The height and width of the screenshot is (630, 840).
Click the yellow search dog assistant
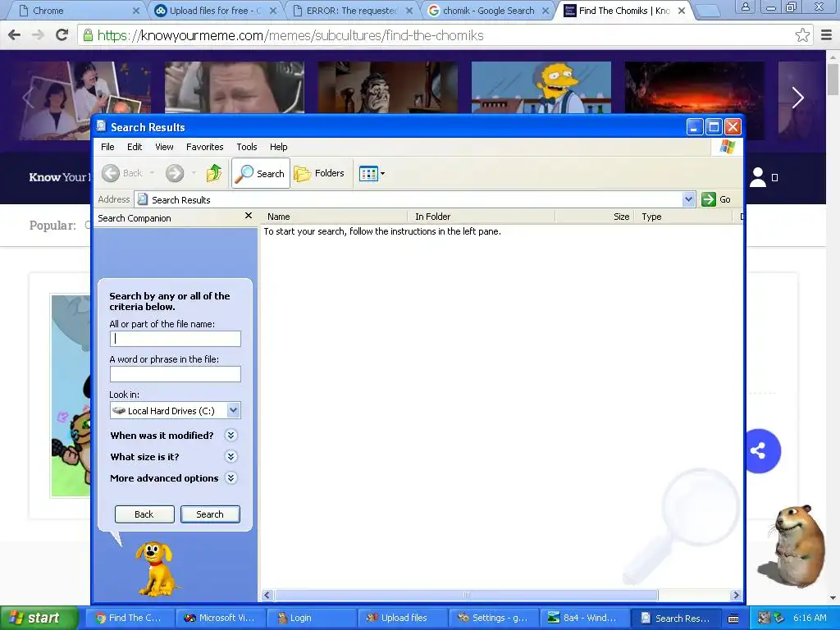click(x=155, y=568)
